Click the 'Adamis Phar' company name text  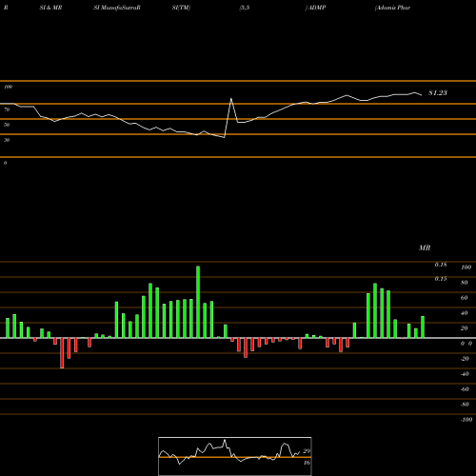pos(392,8)
